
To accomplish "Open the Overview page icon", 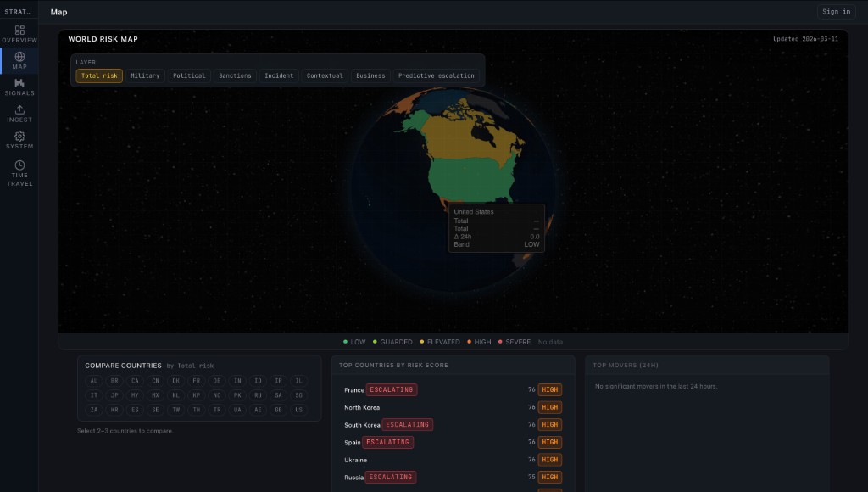I will [x=19, y=30].
